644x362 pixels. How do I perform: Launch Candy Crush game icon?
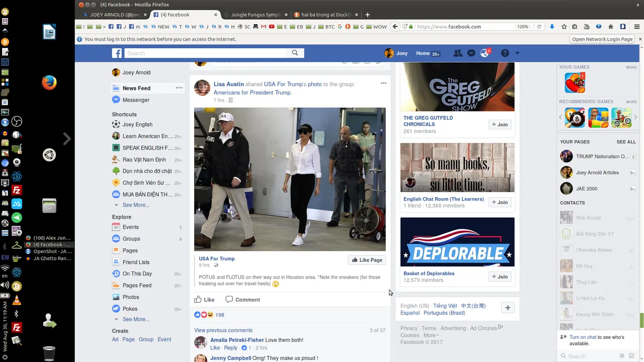pyautogui.click(x=575, y=82)
